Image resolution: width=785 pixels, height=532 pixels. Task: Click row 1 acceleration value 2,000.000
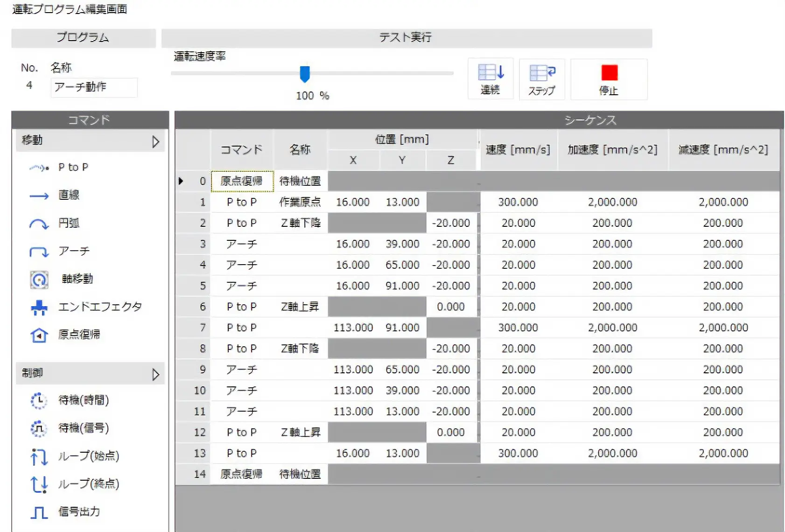point(613,202)
